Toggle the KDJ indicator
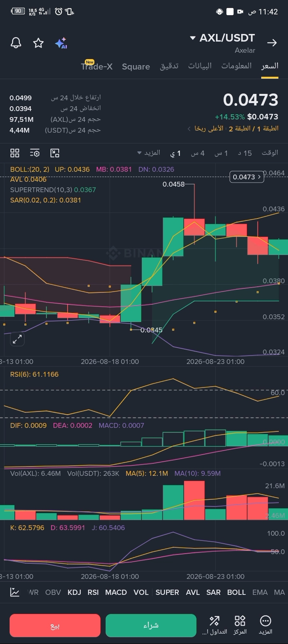 tap(74, 592)
